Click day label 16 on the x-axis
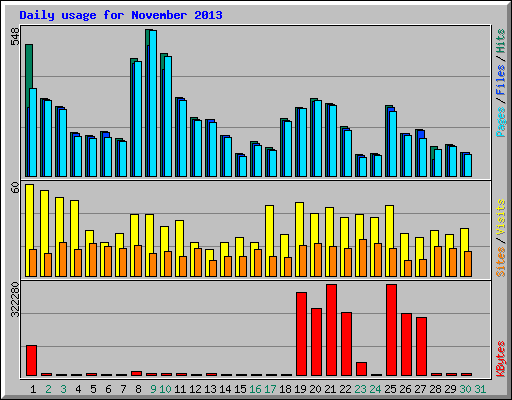512x400 pixels. coord(255,389)
